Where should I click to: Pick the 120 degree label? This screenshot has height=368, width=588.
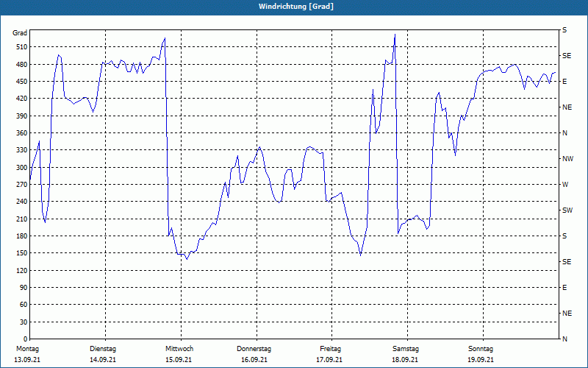22,270
